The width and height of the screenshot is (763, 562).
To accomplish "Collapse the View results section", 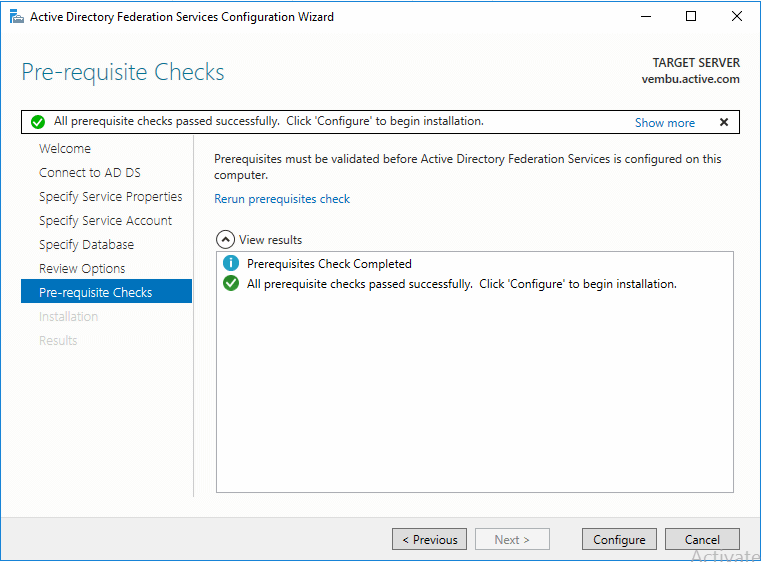I will pos(225,239).
